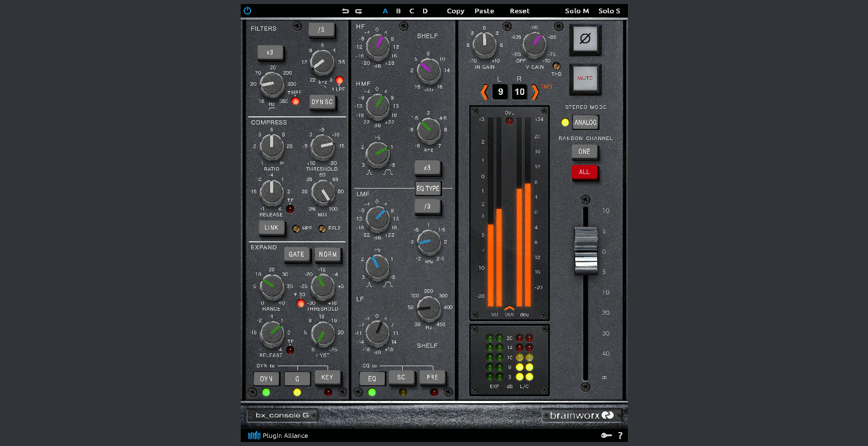
Task: Click the V GAIN knob
Action: click(534, 45)
